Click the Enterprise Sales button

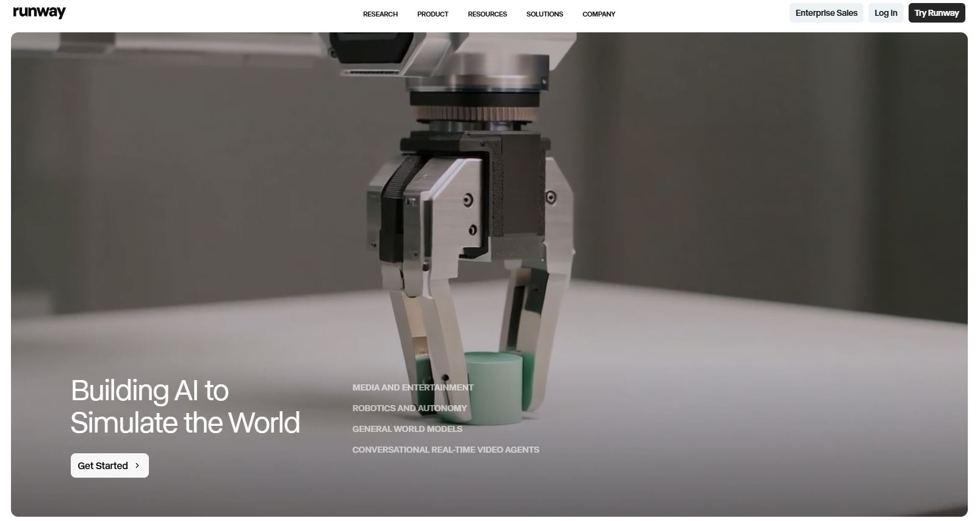tap(826, 13)
